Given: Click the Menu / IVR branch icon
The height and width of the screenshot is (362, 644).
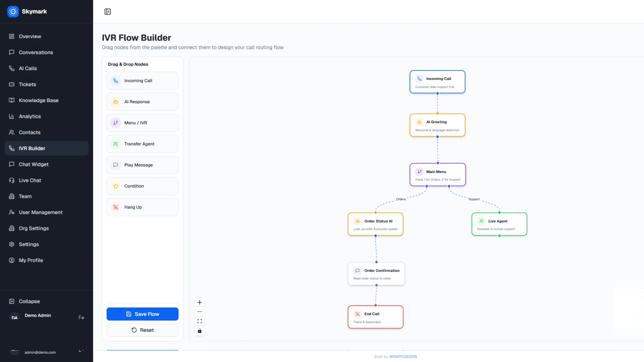Looking at the screenshot, I should click(116, 123).
